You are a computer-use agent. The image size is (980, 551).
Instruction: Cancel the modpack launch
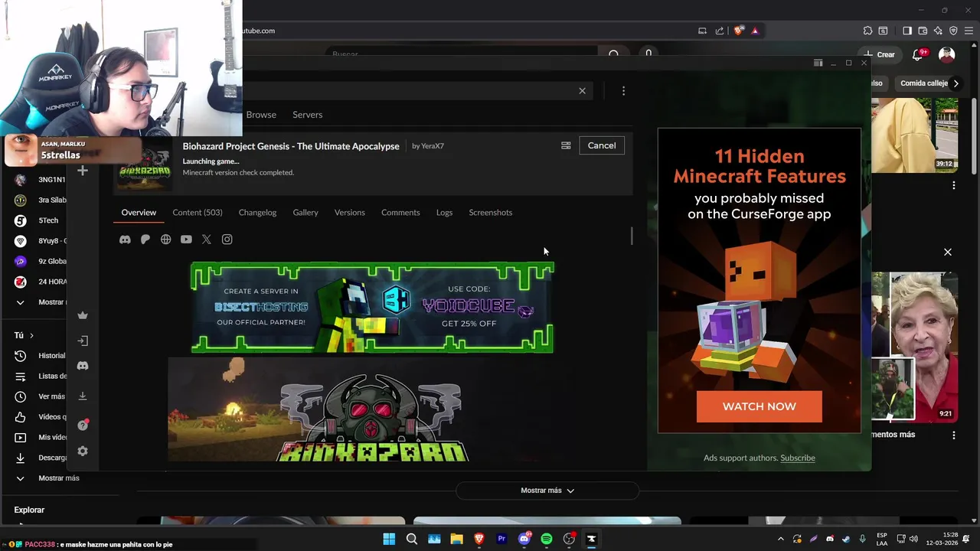pyautogui.click(x=602, y=145)
